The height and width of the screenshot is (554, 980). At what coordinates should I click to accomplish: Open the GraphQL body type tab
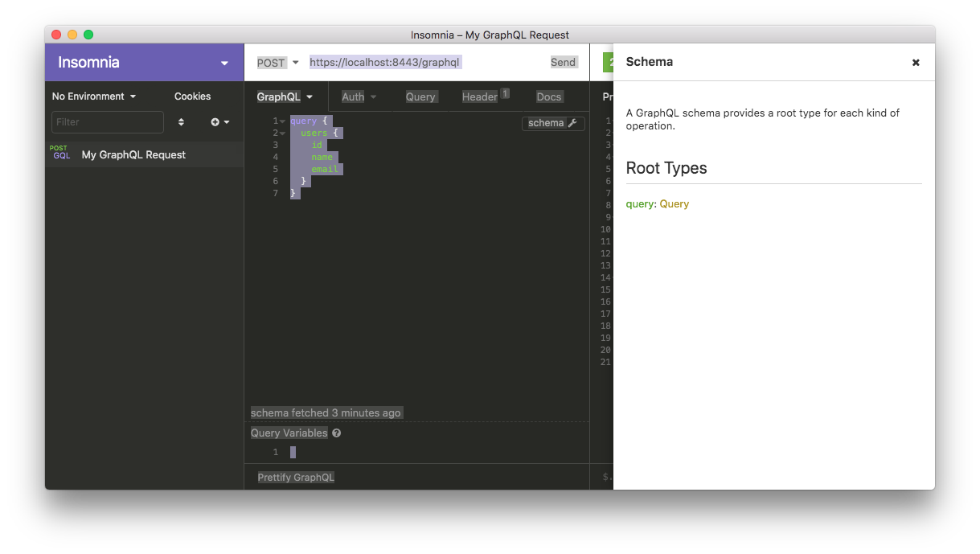tap(285, 96)
